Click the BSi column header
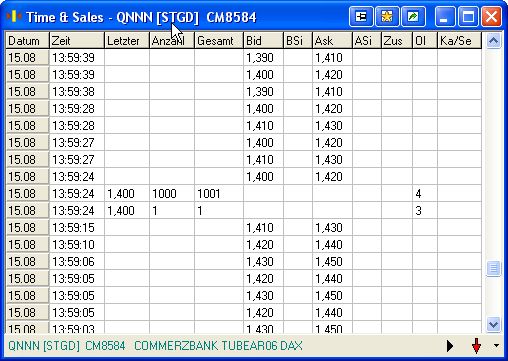This screenshot has width=508, height=361. coord(298,41)
